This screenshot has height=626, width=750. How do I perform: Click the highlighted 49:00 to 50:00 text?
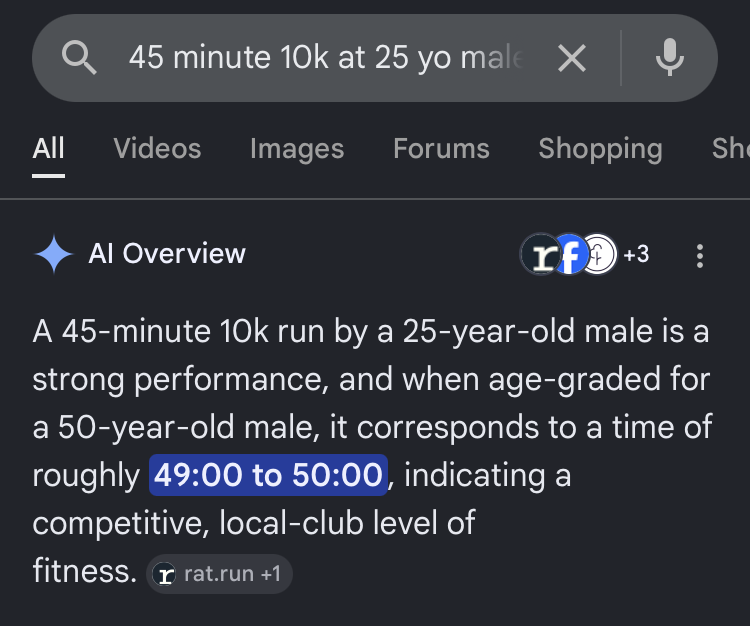click(268, 475)
